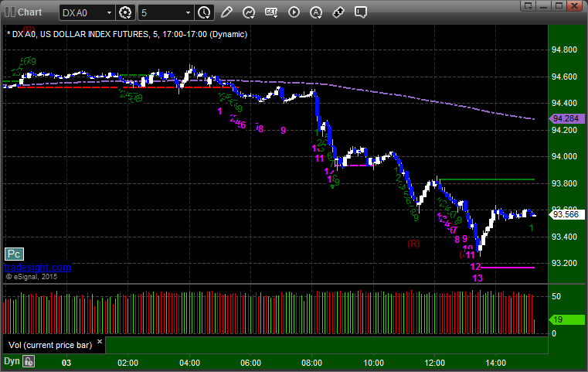Open the alerts 'A' circle menu
This screenshot has width=588, height=372.
click(316, 12)
